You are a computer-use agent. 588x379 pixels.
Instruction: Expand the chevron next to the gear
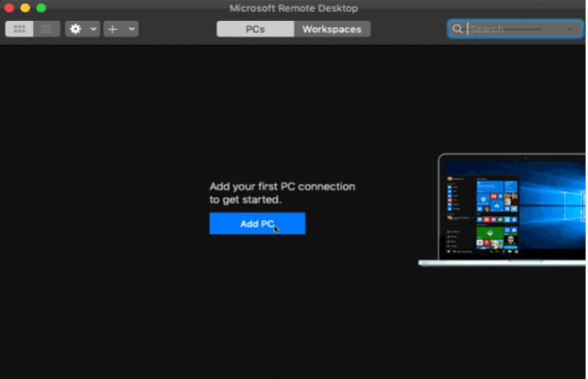click(94, 29)
